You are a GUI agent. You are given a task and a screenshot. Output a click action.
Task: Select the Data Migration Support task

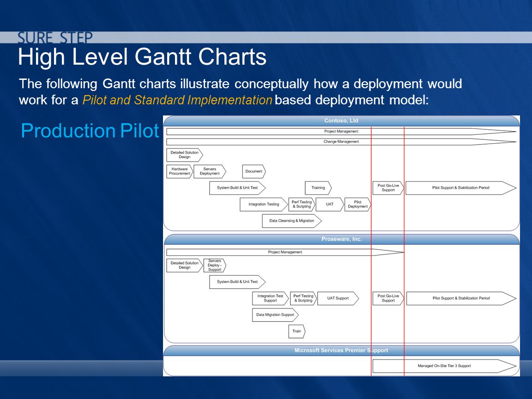[275, 315]
